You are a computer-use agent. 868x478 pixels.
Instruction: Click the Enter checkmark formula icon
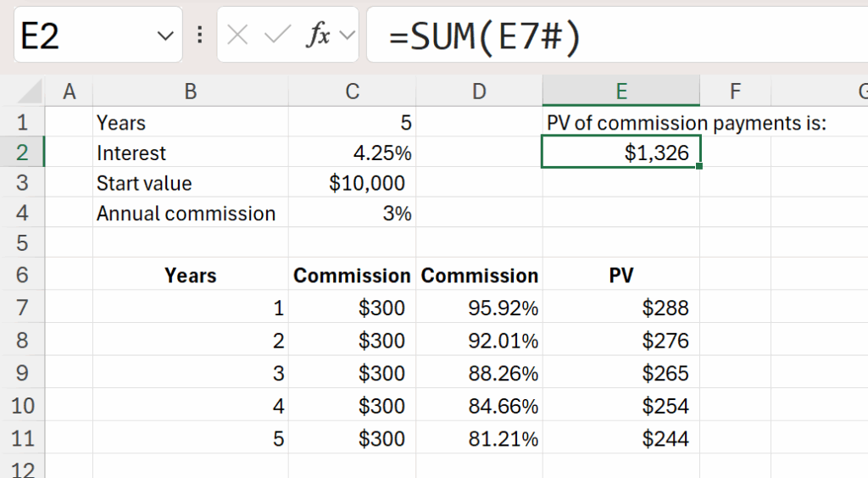(277, 36)
